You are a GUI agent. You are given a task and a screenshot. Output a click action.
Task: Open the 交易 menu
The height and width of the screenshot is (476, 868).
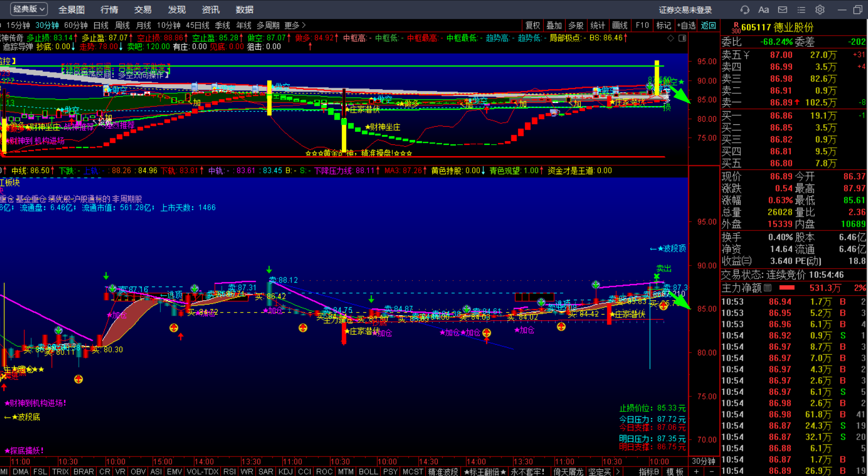pos(143,10)
